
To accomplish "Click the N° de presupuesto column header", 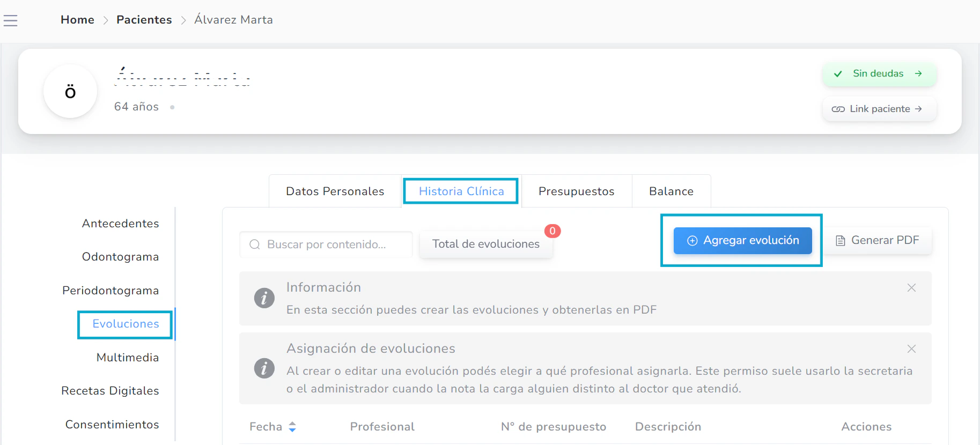I will click(x=554, y=427).
